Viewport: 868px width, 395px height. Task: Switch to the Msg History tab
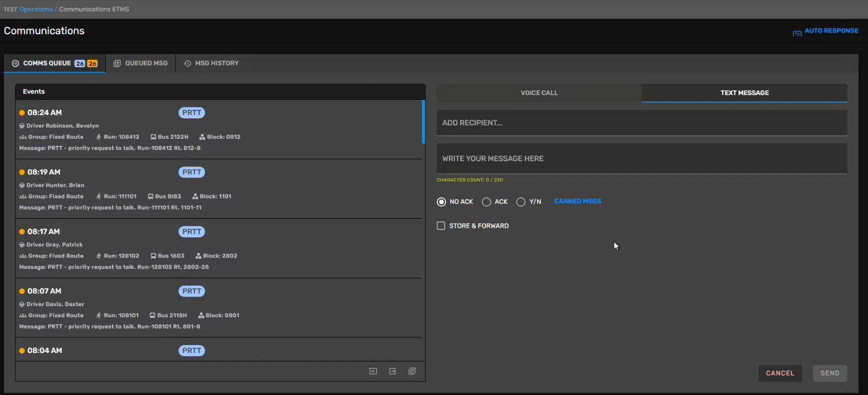211,63
